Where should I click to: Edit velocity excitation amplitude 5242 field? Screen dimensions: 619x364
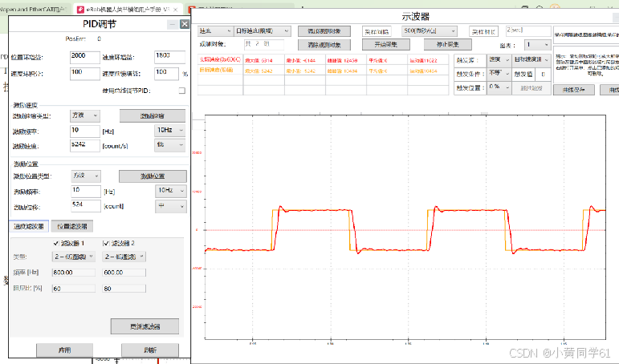pyautogui.click(x=85, y=146)
